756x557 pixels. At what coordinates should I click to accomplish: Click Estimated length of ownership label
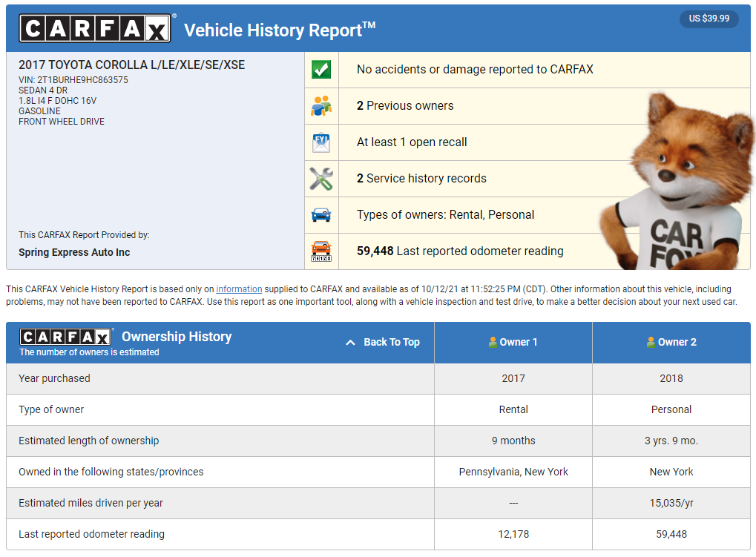(89, 441)
